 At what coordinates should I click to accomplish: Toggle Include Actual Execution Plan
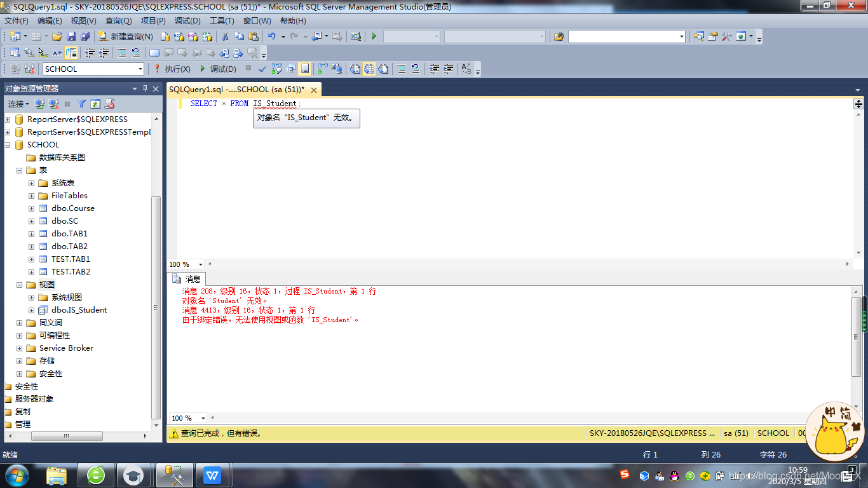[x=322, y=69]
